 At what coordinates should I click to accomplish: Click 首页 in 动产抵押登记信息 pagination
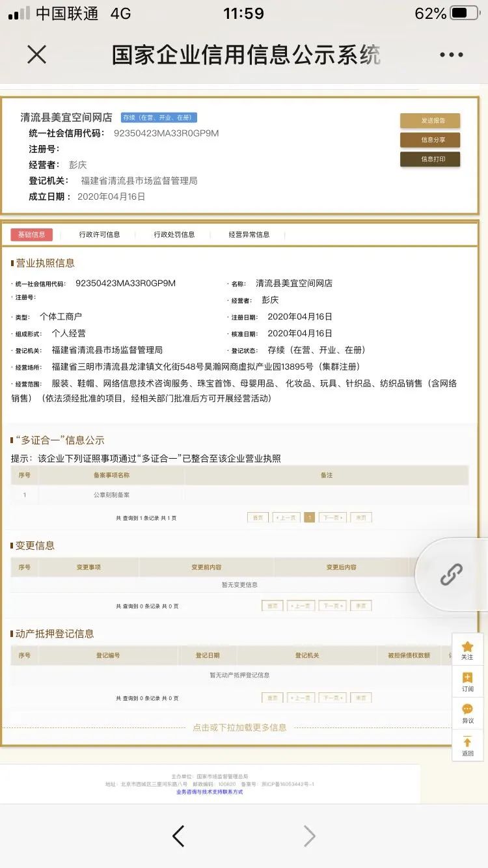pyautogui.click(x=272, y=698)
